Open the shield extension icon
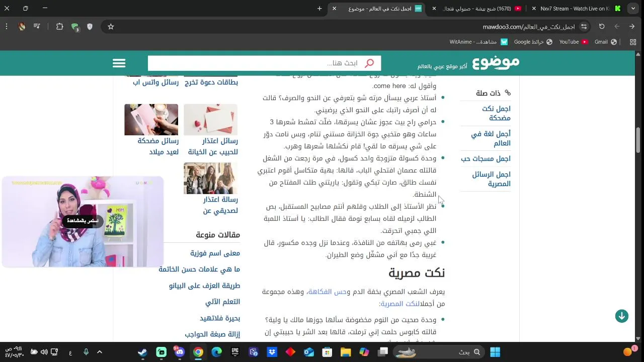The height and width of the screenshot is (362, 644). coord(90,27)
